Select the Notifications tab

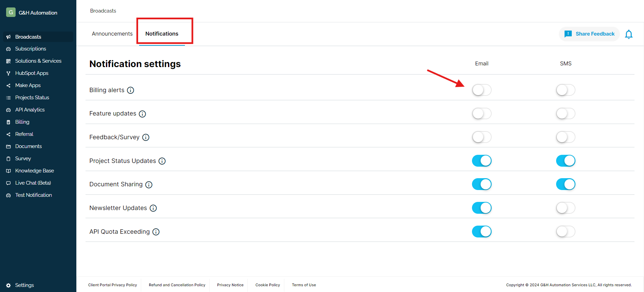tap(162, 34)
